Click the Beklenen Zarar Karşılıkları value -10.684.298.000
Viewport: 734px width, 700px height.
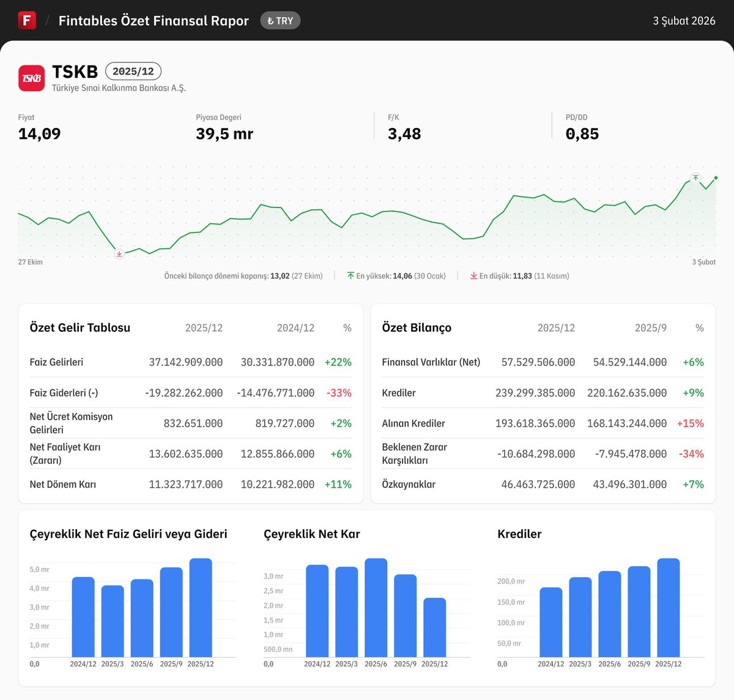coord(536,454)
